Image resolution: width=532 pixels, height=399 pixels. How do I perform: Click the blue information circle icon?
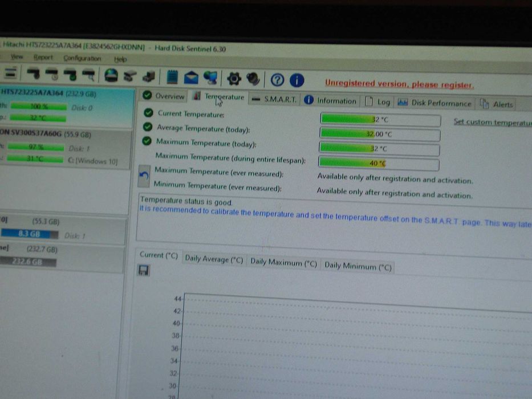point(297,80)
